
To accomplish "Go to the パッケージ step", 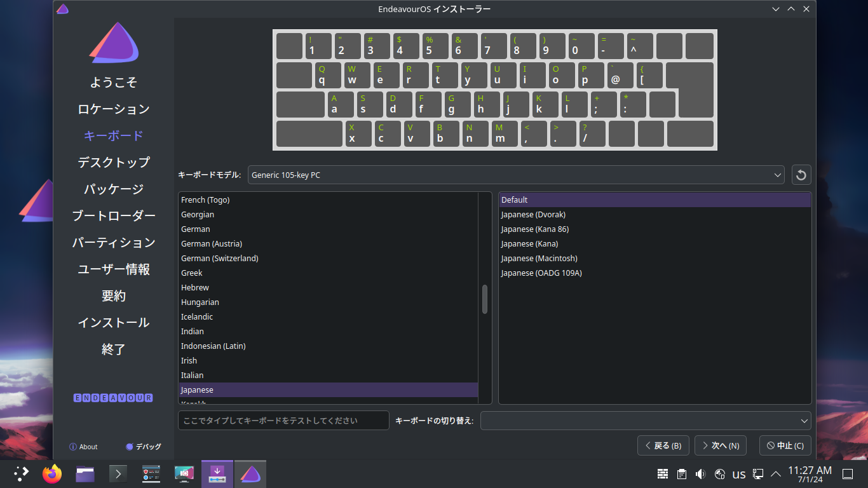I will point(114,189).
